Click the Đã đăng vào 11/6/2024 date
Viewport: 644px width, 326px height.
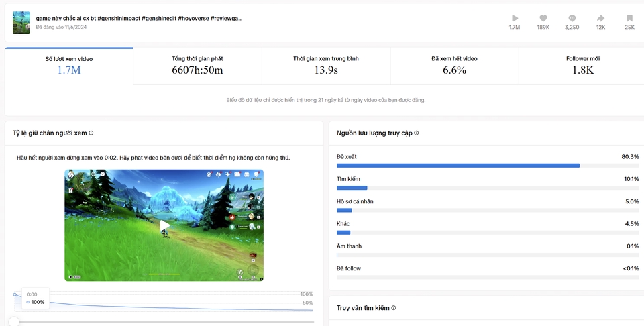61,27
